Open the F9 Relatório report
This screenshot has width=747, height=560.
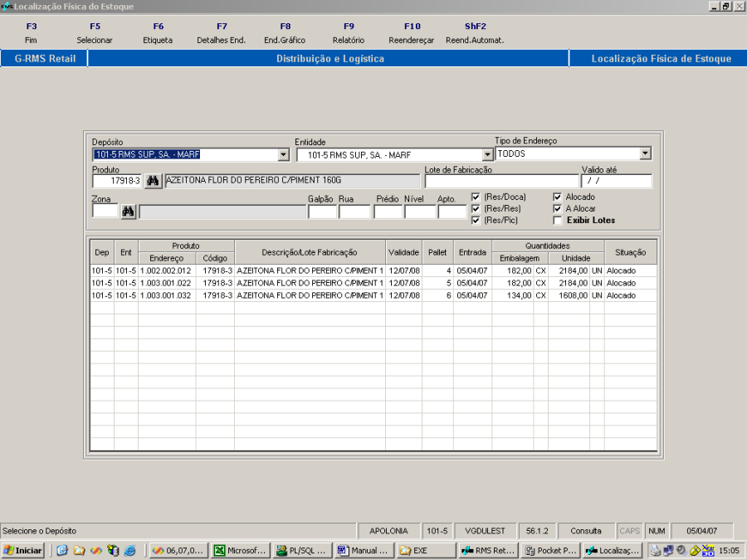(349, 33)
